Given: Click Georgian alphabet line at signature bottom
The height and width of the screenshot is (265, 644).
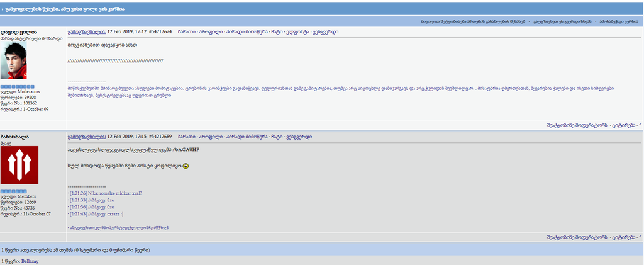Looking at the screenshot, I should 118,228.
